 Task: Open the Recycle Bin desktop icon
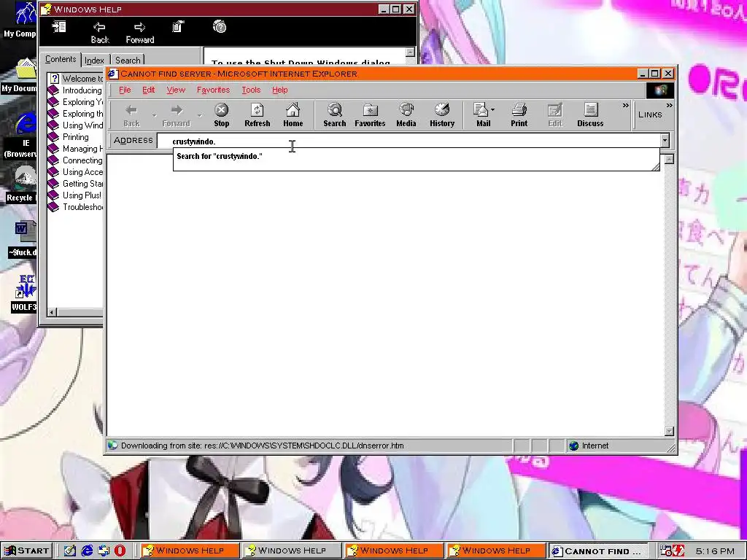point(21,184)
